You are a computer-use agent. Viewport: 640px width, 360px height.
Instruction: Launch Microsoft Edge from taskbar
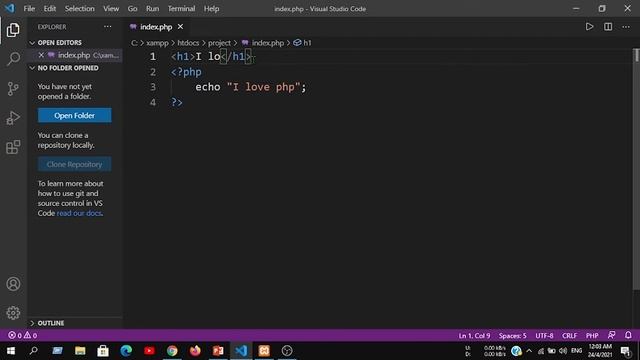click(x=126, y=351)
